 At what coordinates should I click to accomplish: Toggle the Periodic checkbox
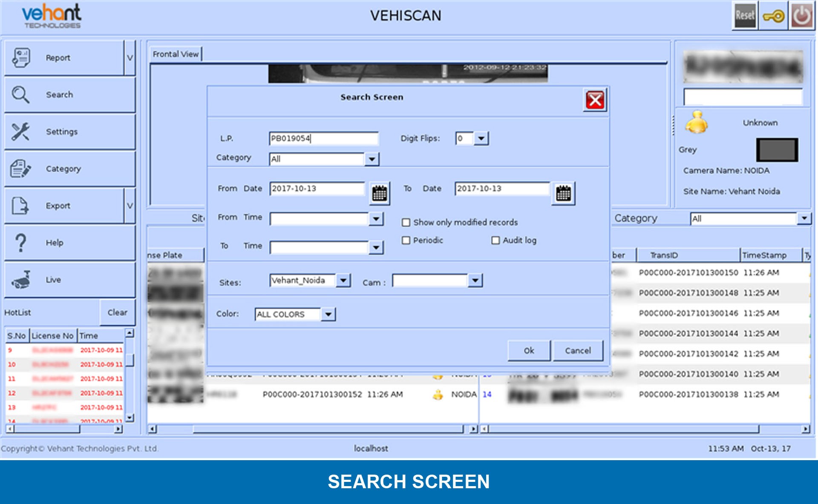point(406,241)
